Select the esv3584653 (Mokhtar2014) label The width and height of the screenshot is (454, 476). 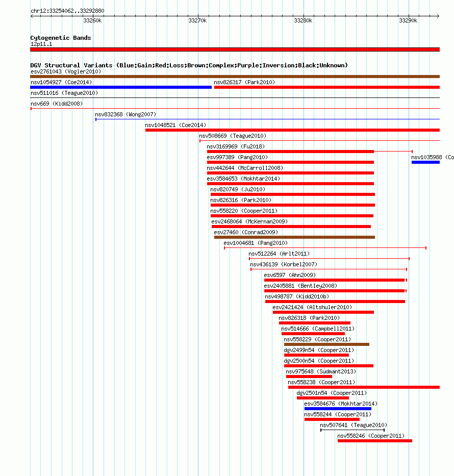coord(243,179)
